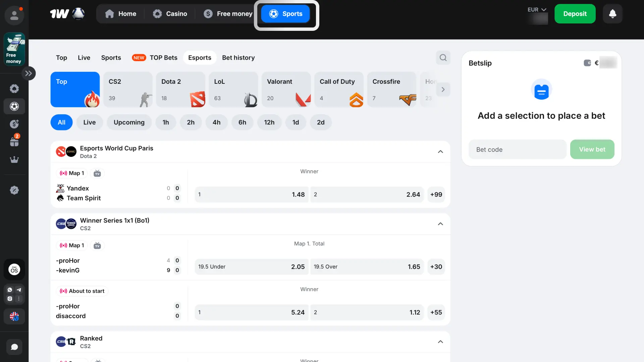Bet on Yandex to win at 1.48
Image resolution: width=644 pixels, height=362 pixels.
[x=252, y=195]
